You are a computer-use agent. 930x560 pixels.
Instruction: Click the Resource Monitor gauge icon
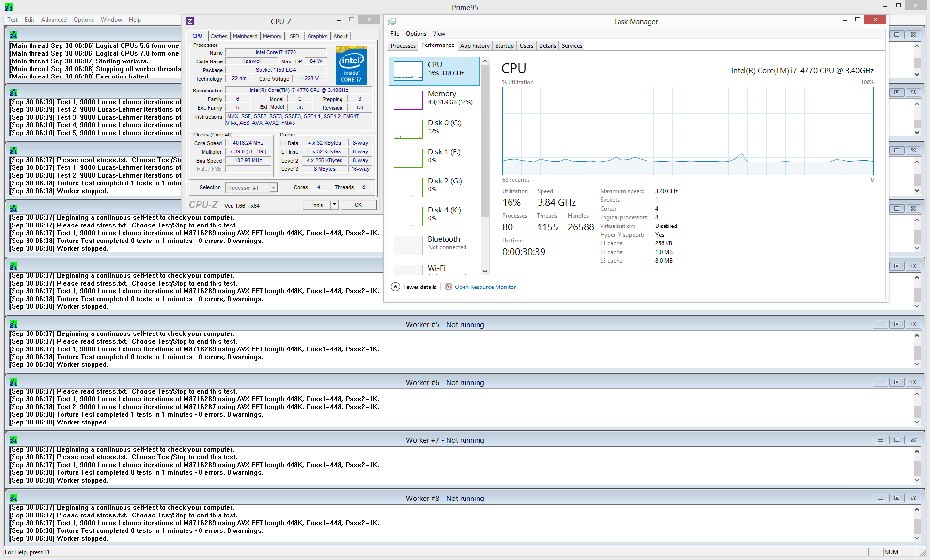tap(449, 287)
